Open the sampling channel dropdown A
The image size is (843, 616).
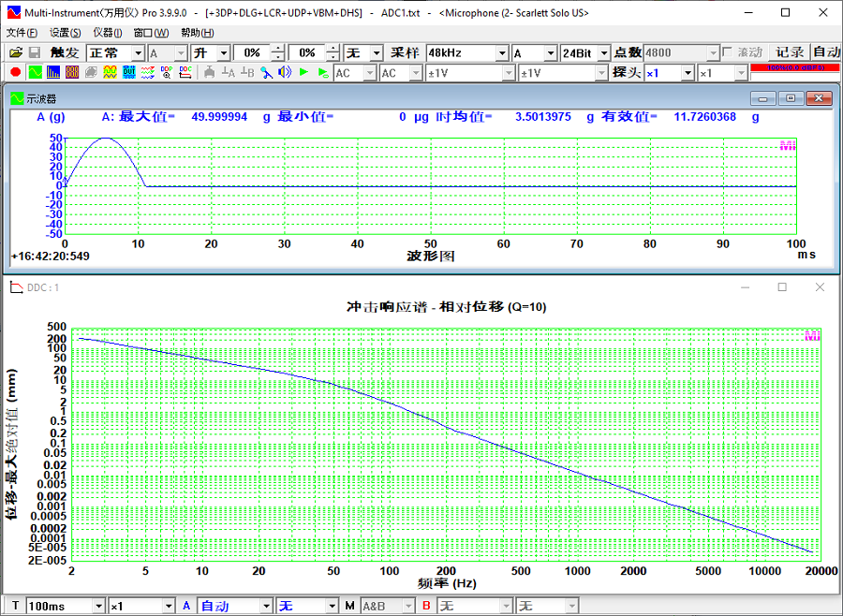(x=551, y=53)
